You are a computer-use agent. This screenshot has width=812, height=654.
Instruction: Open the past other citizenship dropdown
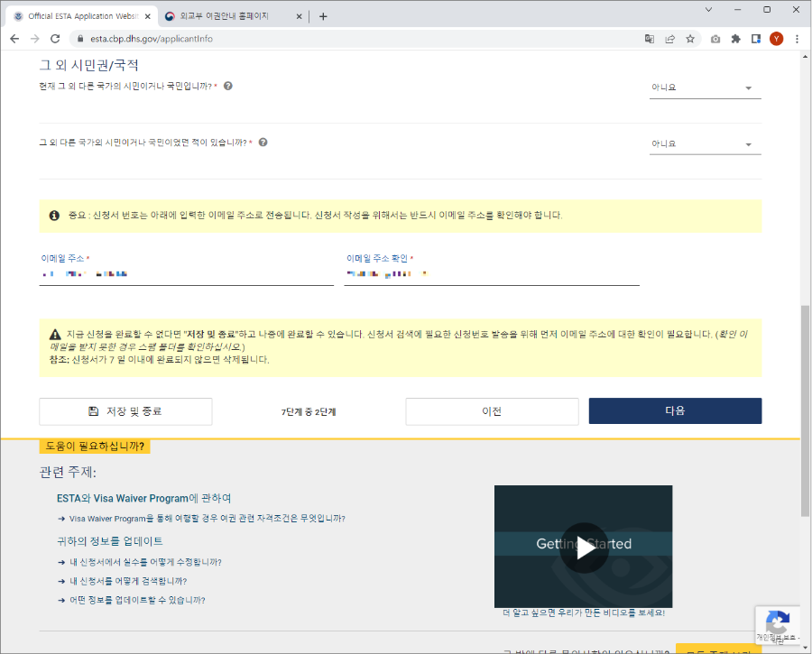coord(706,144)
